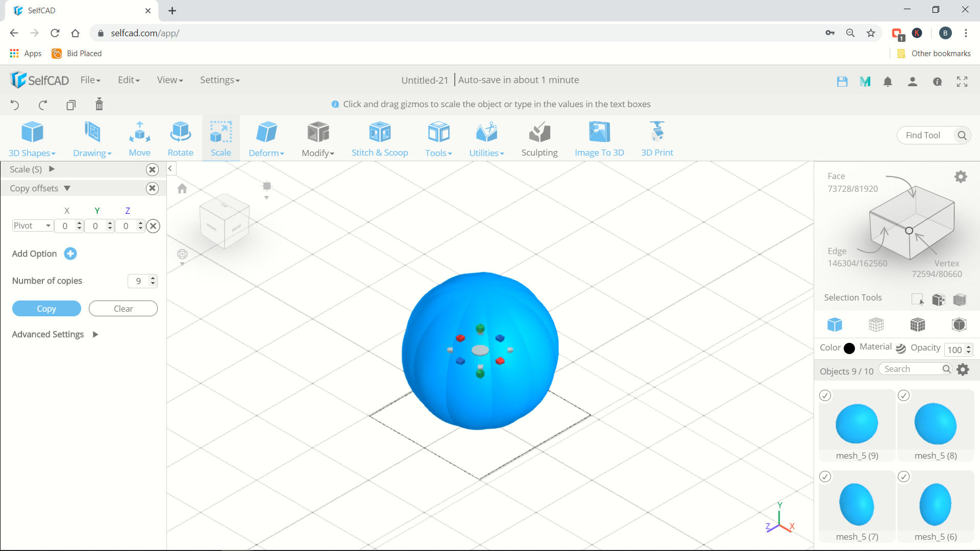Image resolution: width=980 pixels, height=551 pixels.
Task: Open the Settings menu
Action: click(x=219, y=80)
